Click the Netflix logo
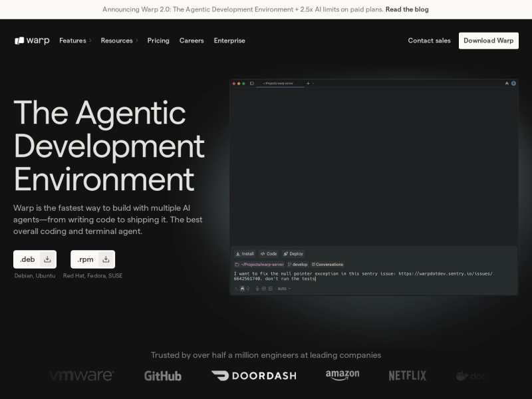This screenshot has height=399, width=532. 407,376
